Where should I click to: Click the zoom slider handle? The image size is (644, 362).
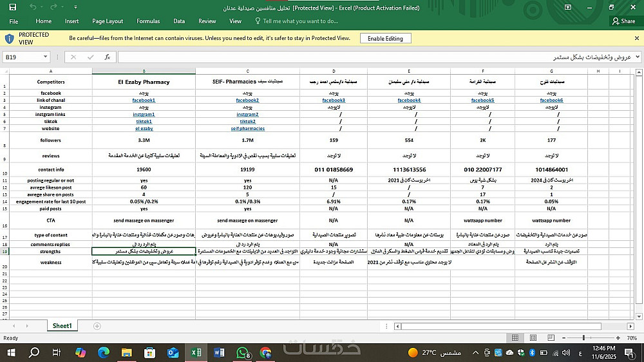click(583, 338)
